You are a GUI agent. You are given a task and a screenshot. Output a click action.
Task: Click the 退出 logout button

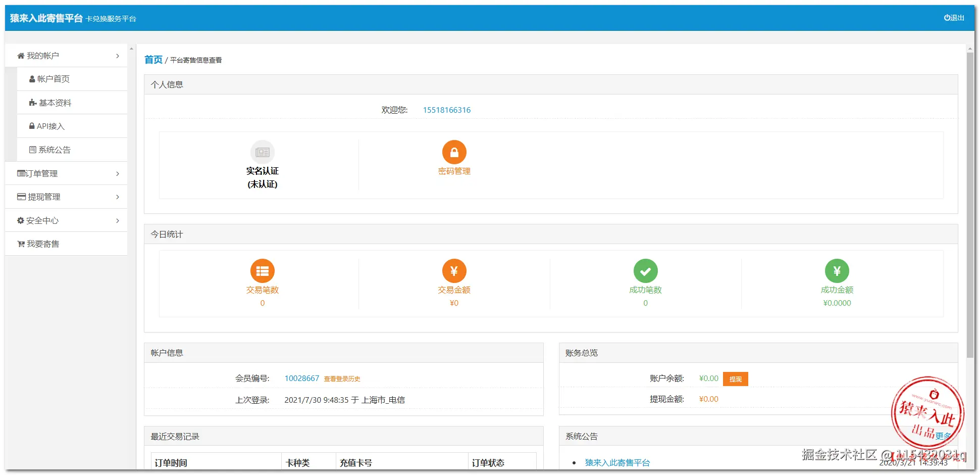[x=954, y=18]
